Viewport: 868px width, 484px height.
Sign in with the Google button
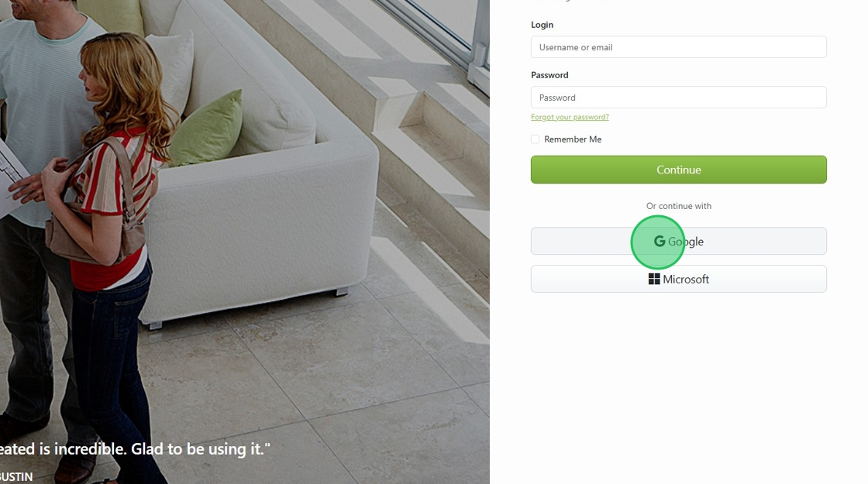pos(679,241)
